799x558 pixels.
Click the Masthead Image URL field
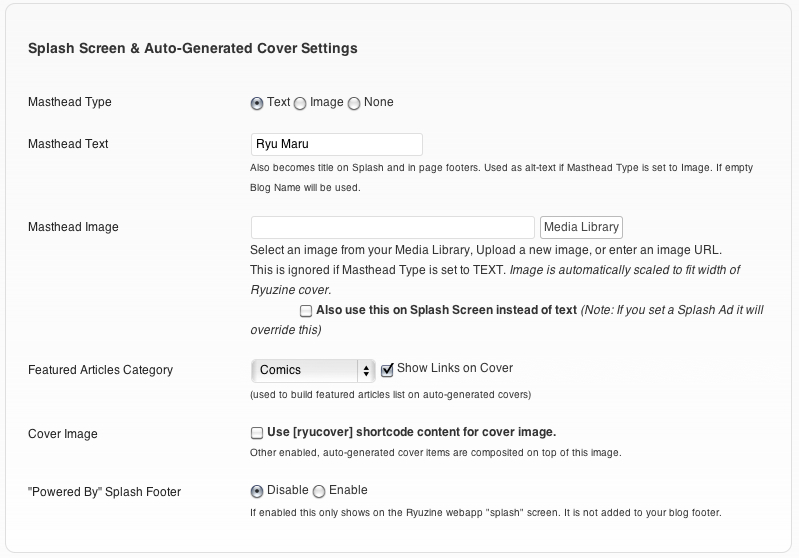click(392, 227)
